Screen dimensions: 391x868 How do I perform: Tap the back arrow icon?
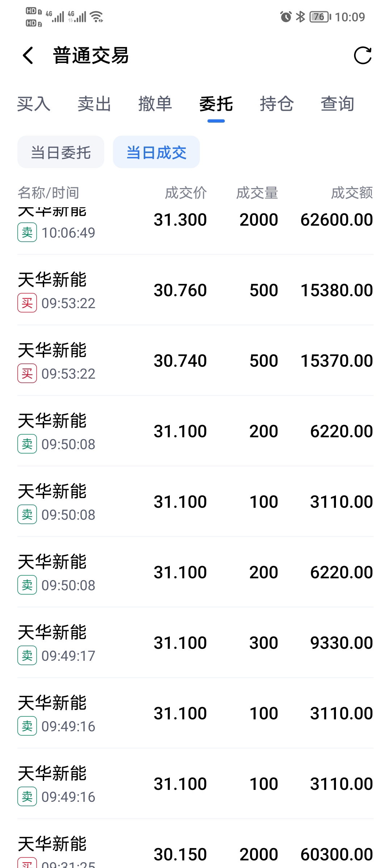28,56
